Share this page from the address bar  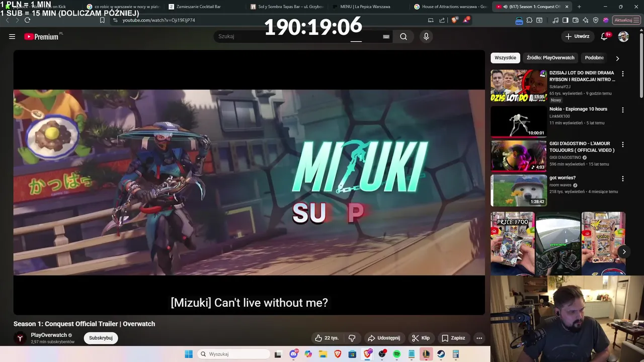[442, 20]
